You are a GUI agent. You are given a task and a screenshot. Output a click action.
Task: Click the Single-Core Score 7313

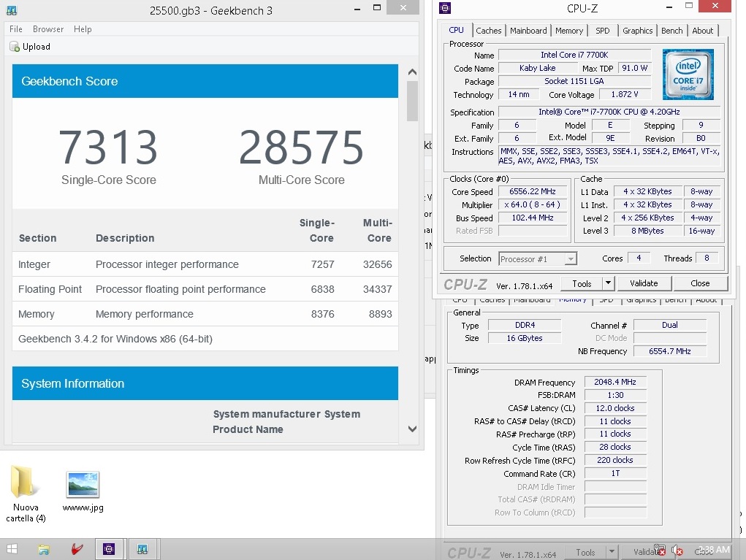click(x=108, y=147)
